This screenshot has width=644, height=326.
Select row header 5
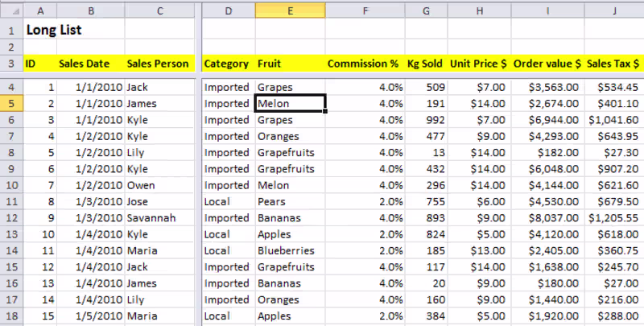click(x=11, y=103)
